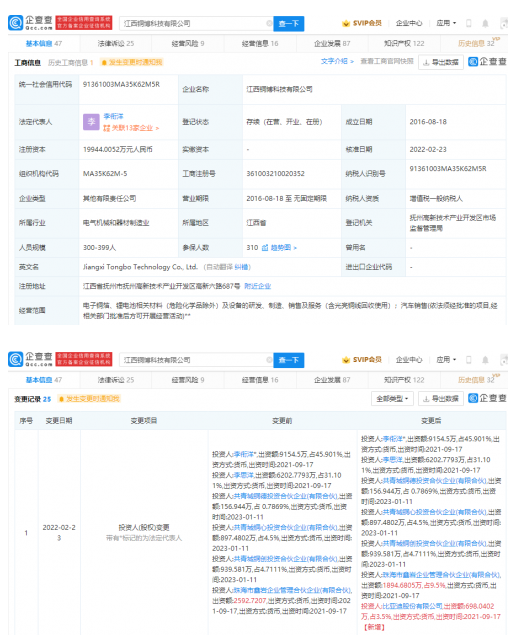Click 导出数据 button in the 工商信息 section
The width and height of the screenshot is (515, 638).
(x=441, y=62)
